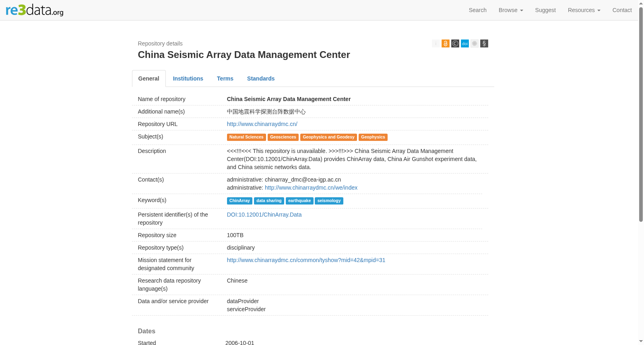This screenshot has width=644, height=345.
Task: Open the mission statement tyshow link
Action: pyautogui.click(x=306, y=260)
